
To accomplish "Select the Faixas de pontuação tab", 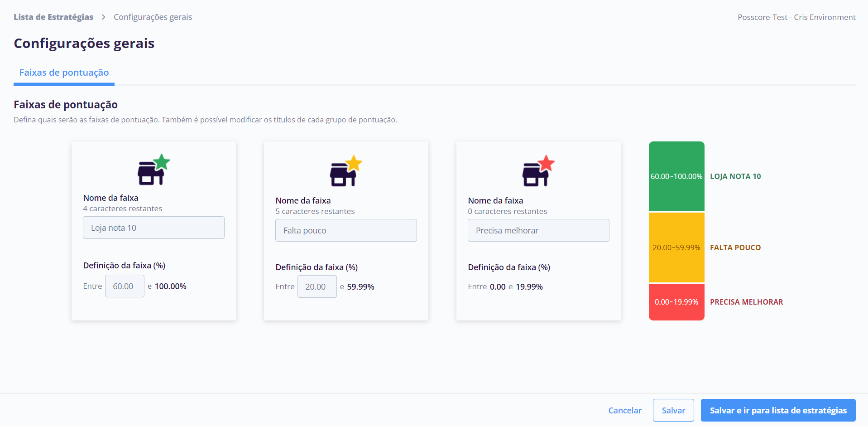I will pyautogui.click(x=64, y=73).
